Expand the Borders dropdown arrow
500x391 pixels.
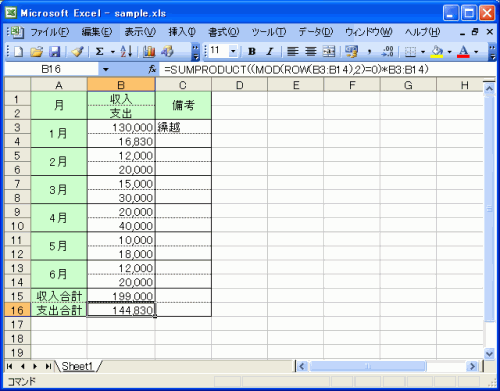423,52
